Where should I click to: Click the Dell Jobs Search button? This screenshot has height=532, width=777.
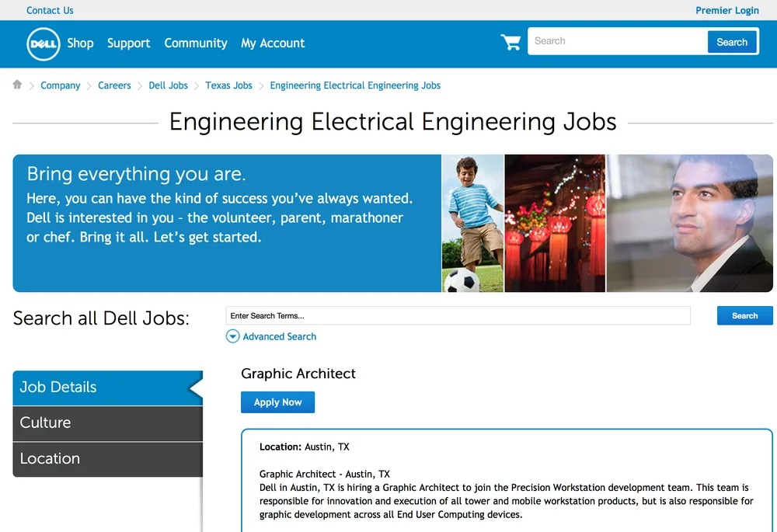[x=744, y=315]
